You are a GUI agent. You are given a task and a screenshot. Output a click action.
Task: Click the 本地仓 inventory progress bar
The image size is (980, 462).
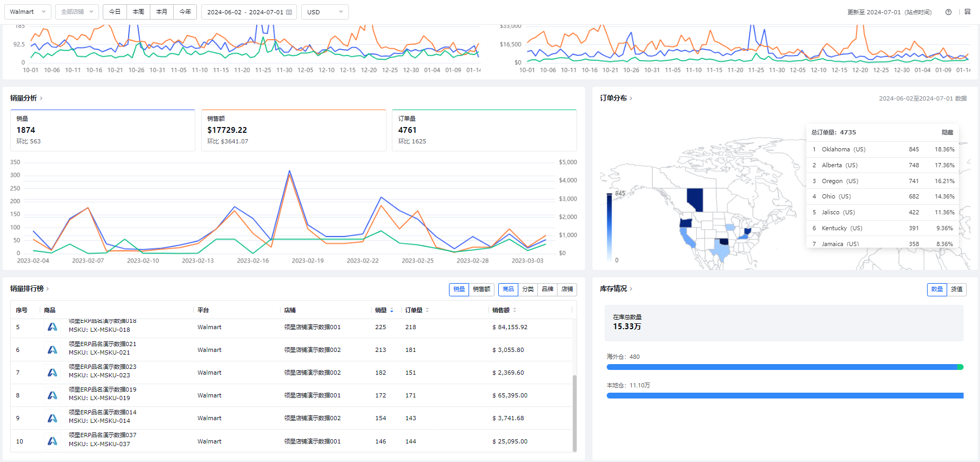785,395
